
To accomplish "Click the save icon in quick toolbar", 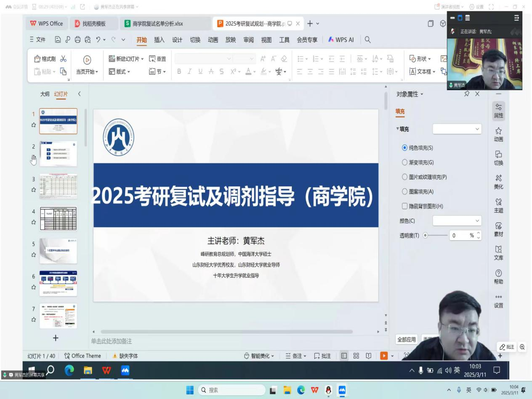I will [x=58, y=40].
